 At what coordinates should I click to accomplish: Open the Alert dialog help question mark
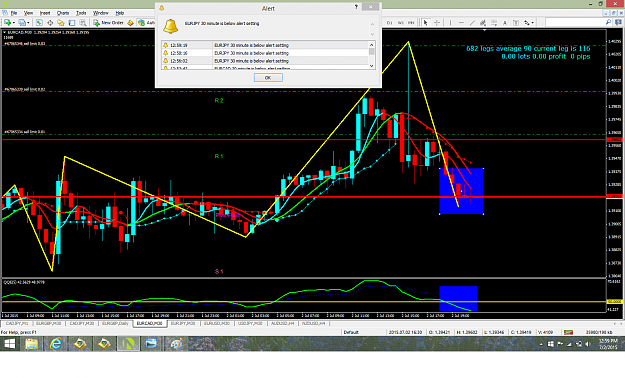tap(356, 7)
